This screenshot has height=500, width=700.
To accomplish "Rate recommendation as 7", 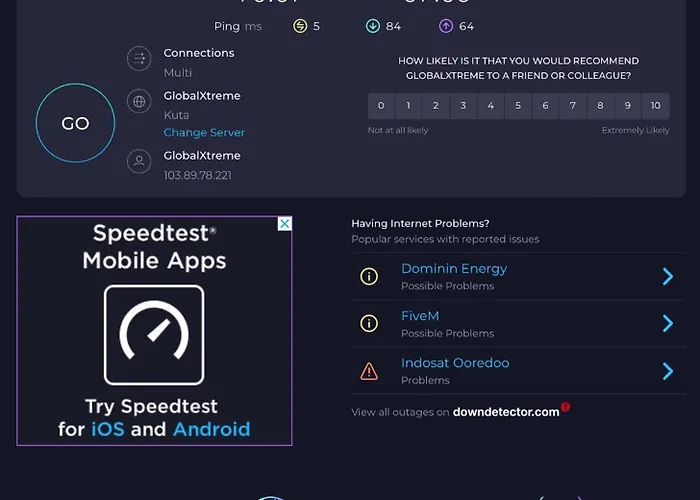I will click(x=573, y=106).
